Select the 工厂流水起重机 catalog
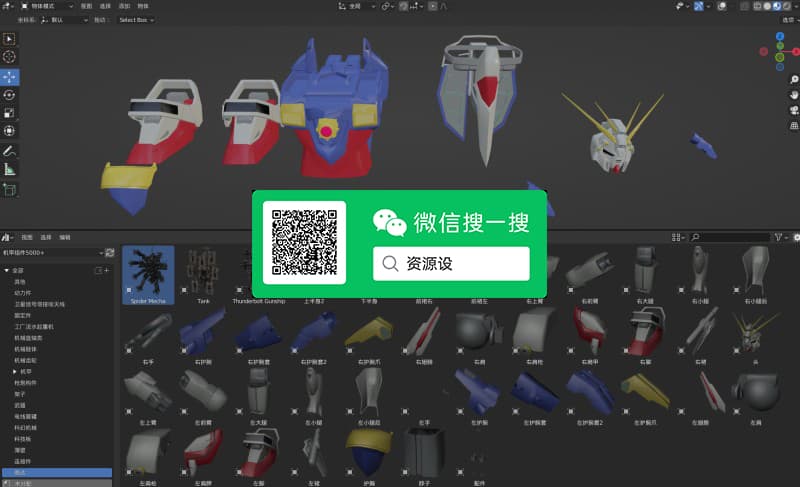This screenshot has height=487, width=800. (x=34, y=327)
